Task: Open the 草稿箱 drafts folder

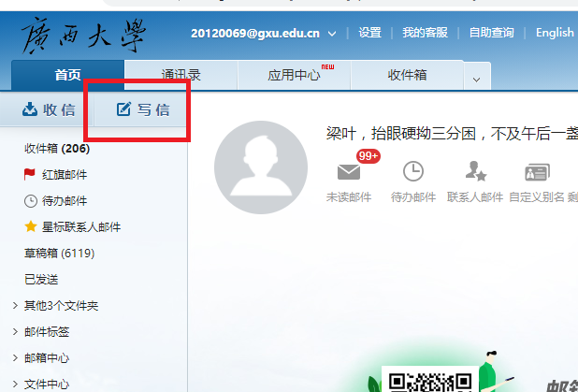Action: click(59, 254)
